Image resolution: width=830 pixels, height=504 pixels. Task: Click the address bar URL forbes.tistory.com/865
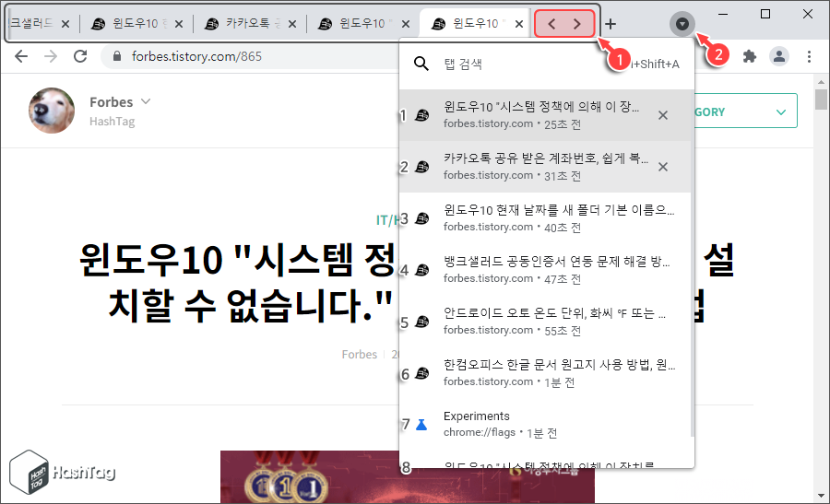[196, 56]
